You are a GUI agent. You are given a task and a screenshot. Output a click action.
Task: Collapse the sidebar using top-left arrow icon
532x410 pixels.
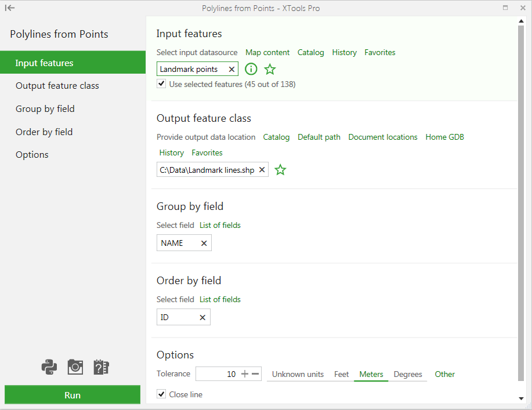(10, 8)
